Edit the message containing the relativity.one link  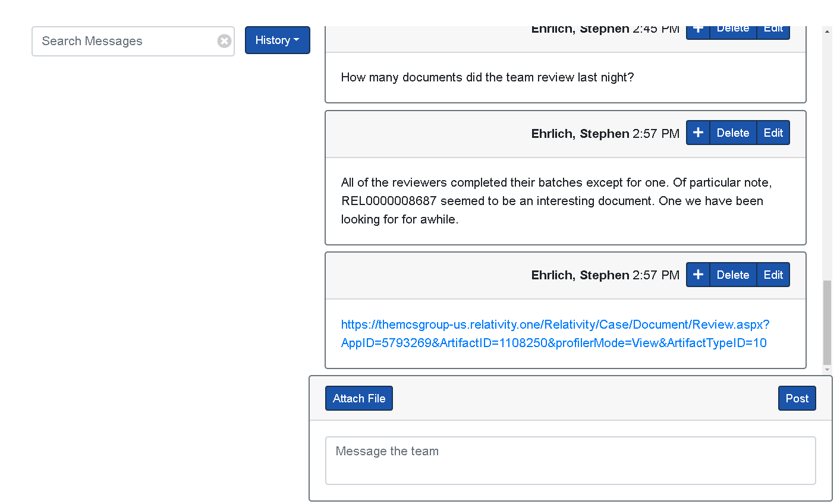(773, 275)
